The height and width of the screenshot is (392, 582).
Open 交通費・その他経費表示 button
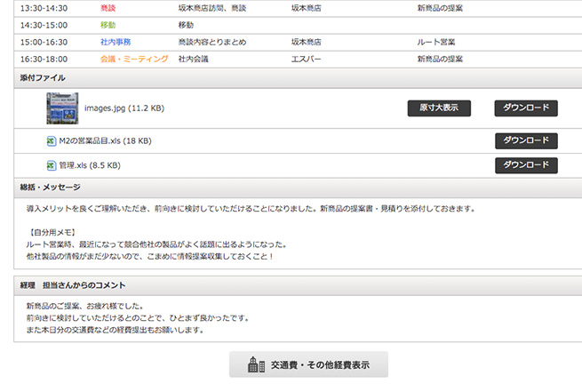(308, 364)
